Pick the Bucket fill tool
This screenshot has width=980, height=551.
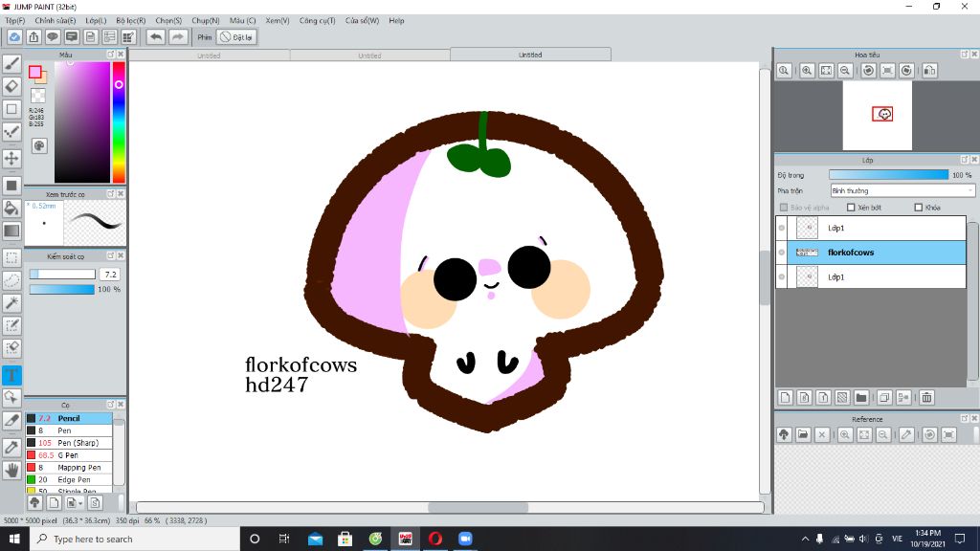[x=11, y=208]
